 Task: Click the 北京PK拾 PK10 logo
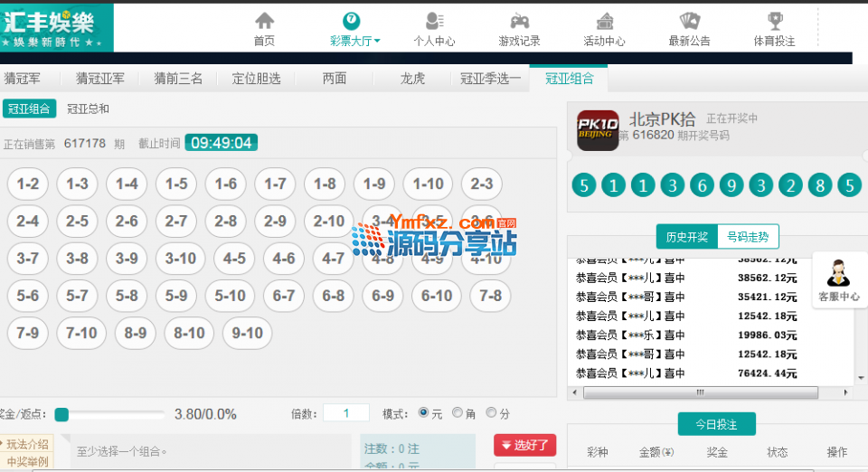click(598, 129)
